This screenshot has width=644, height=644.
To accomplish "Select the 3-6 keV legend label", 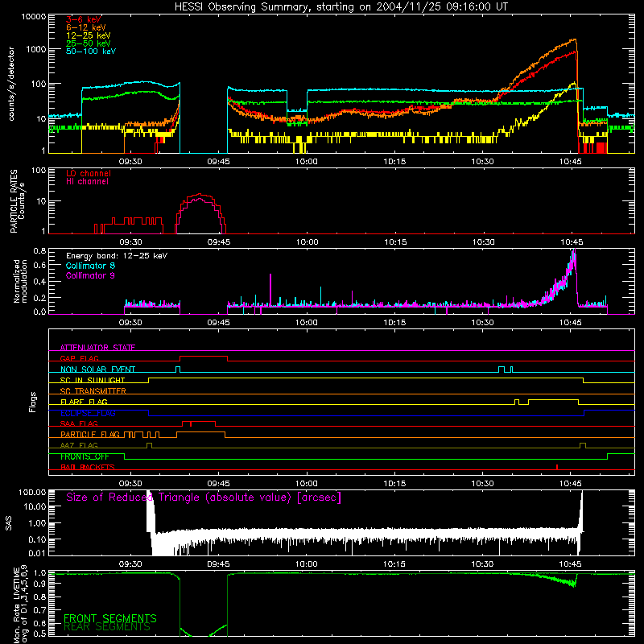I will click(x=84, y=19).
